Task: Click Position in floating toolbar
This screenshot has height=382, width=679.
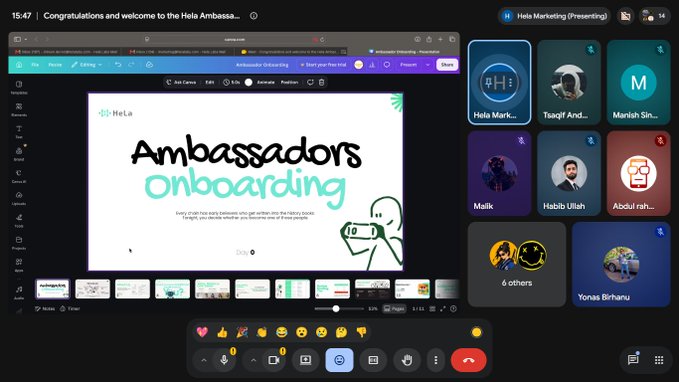Action: point(289,82)
